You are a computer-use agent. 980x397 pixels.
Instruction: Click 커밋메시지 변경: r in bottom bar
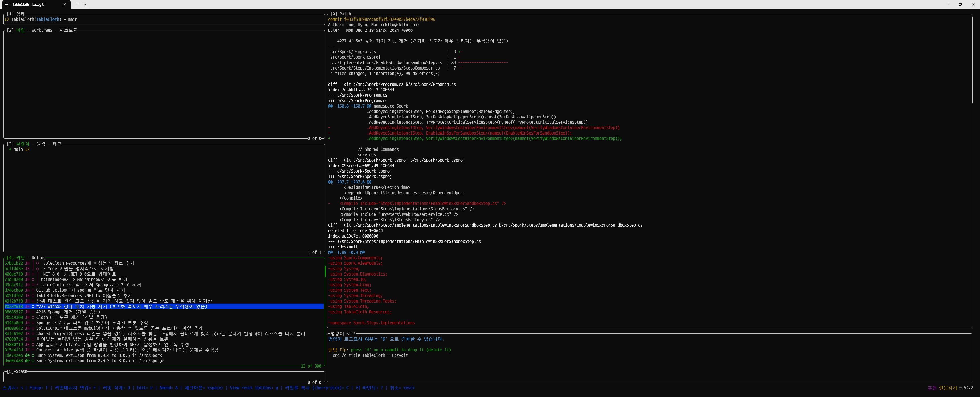coord(75,388)
